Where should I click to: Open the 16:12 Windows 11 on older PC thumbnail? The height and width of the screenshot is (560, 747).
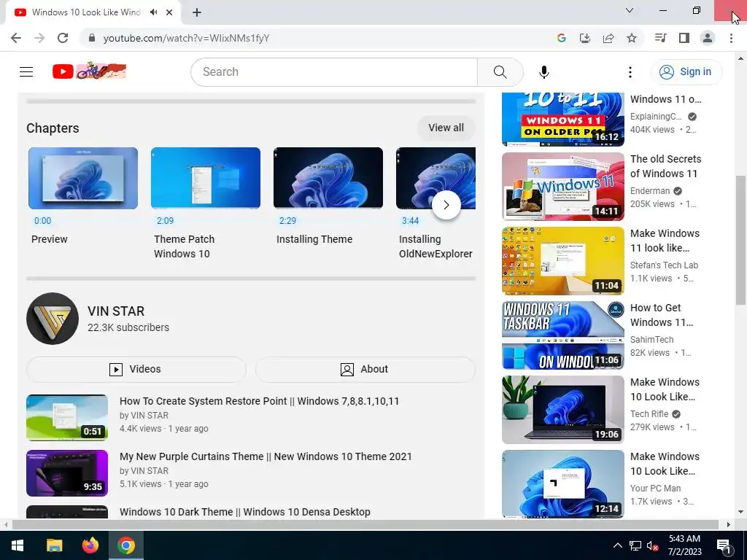tap(562, 119)
